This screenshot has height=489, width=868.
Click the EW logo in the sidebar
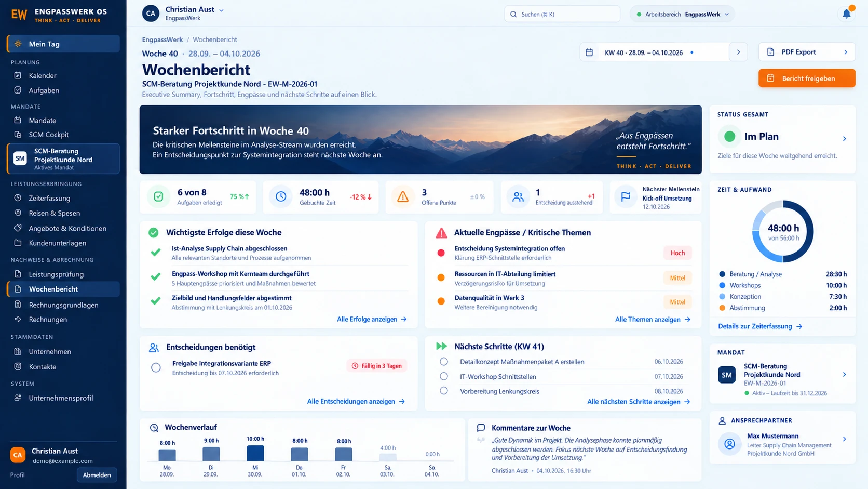coord(19,15)
